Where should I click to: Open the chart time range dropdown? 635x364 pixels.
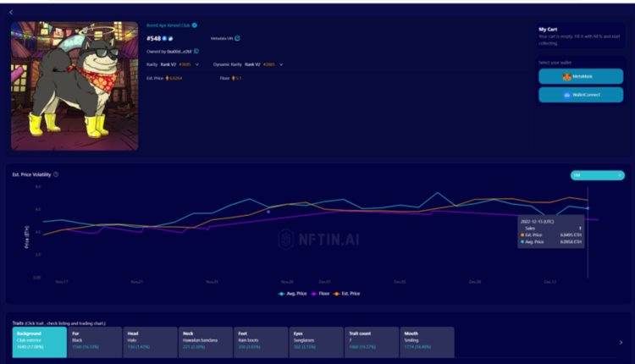pos(597,175)
